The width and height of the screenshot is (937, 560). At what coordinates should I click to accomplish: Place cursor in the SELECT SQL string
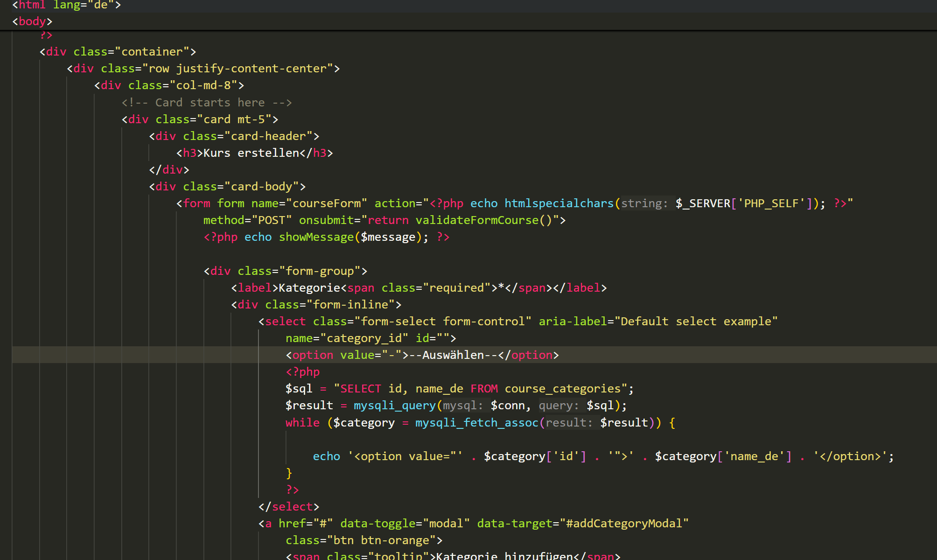(481, 389)
